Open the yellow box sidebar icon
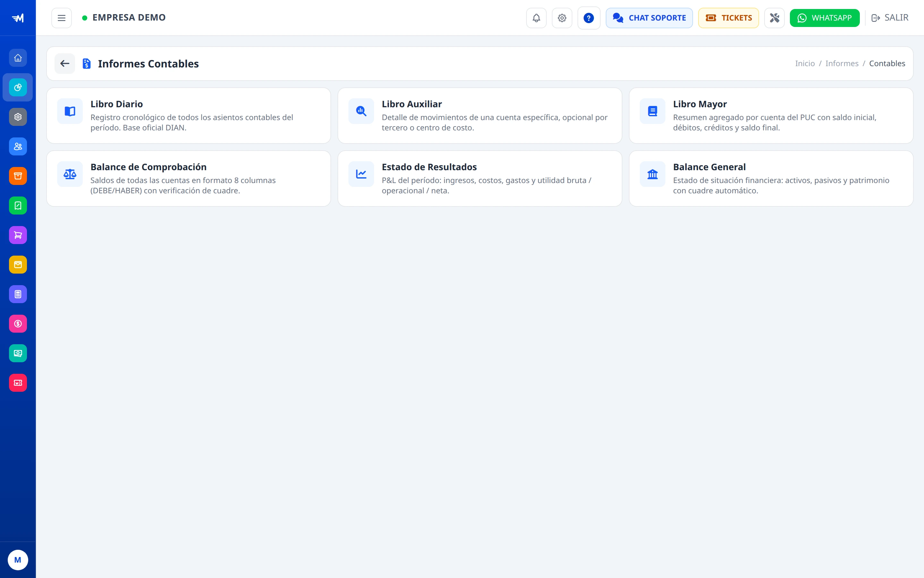This screenshot has width=924, height=578. click(18, 265)
